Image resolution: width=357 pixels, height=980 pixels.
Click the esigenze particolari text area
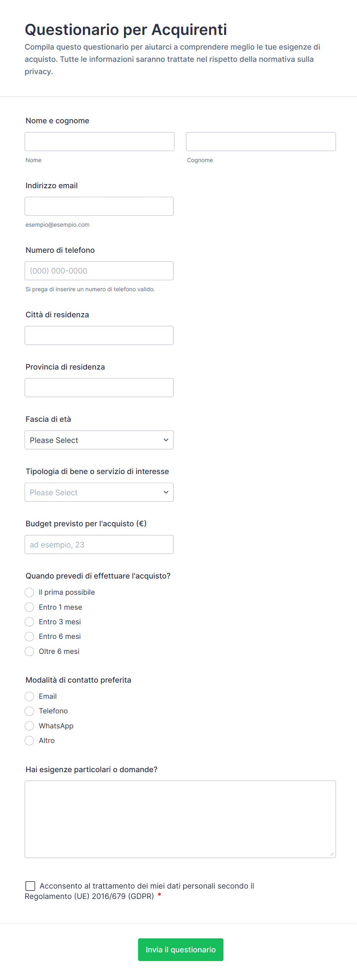click(180, 819)
